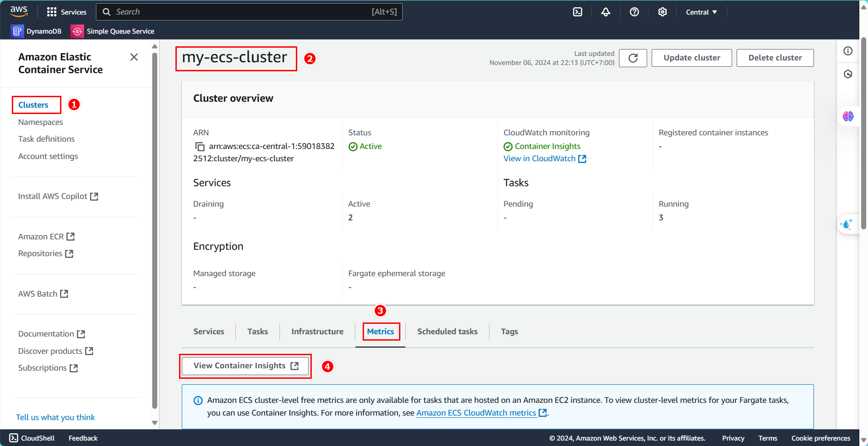Screen dimensions: 868x446
Task: Open the DynamoDB favorite shortcut
Action: tap(36, 31)
